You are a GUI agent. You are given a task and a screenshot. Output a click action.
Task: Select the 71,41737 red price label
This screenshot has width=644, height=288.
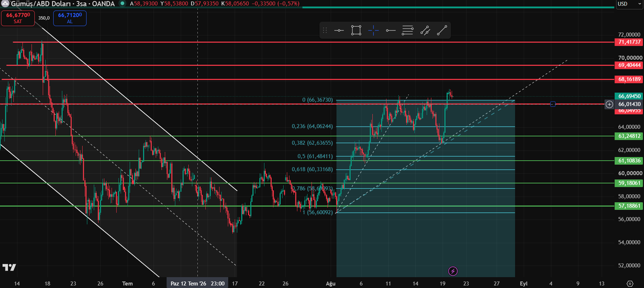[x=629, y=42]
